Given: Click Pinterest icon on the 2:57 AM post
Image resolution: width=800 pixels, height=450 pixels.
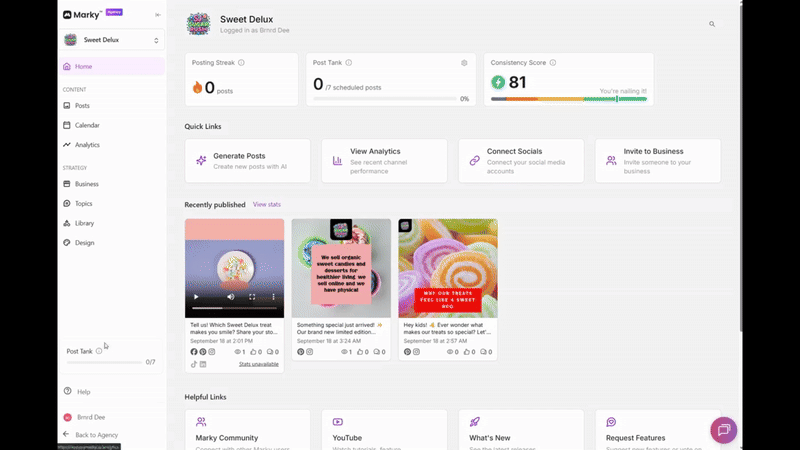Looking at the screenshot, I should click(x=407, y=352).
